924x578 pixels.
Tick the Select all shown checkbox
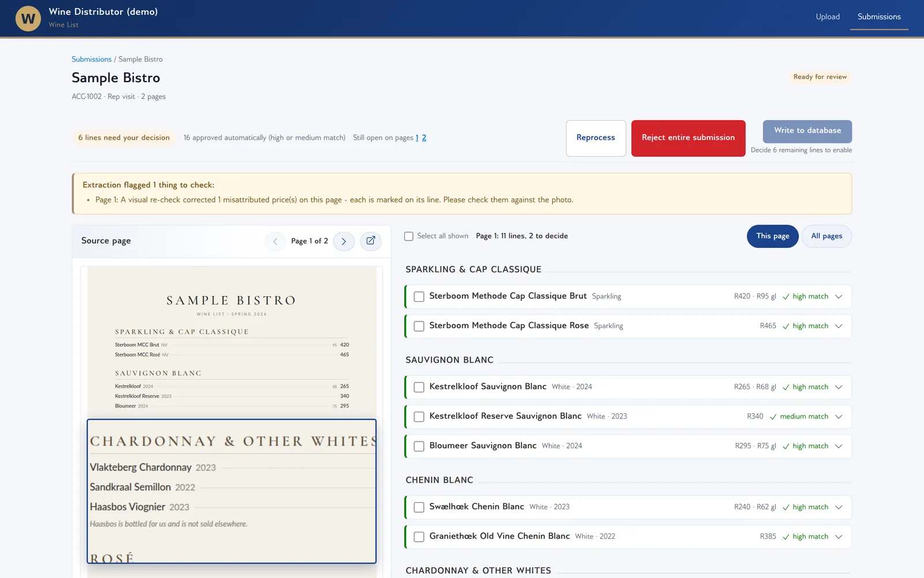[x=409, y=236]
